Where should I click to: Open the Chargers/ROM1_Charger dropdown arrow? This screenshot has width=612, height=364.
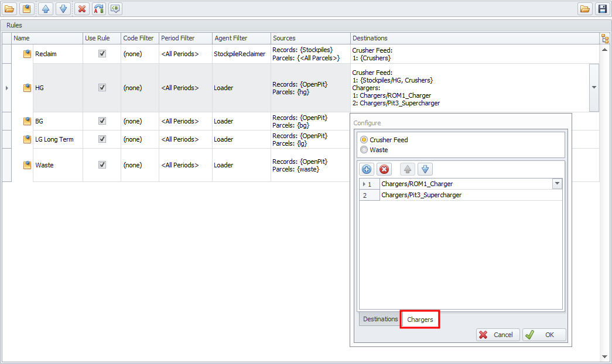[557, 184]
